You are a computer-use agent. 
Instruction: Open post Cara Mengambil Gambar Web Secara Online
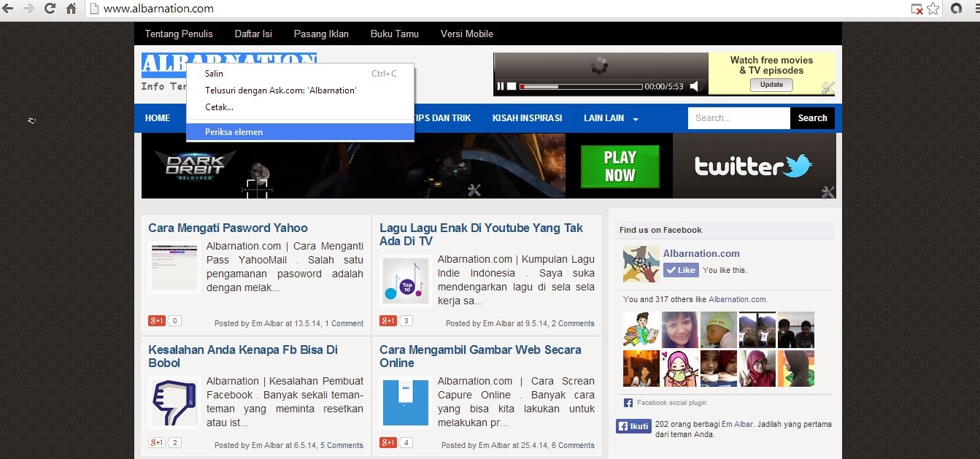point(480,356)
